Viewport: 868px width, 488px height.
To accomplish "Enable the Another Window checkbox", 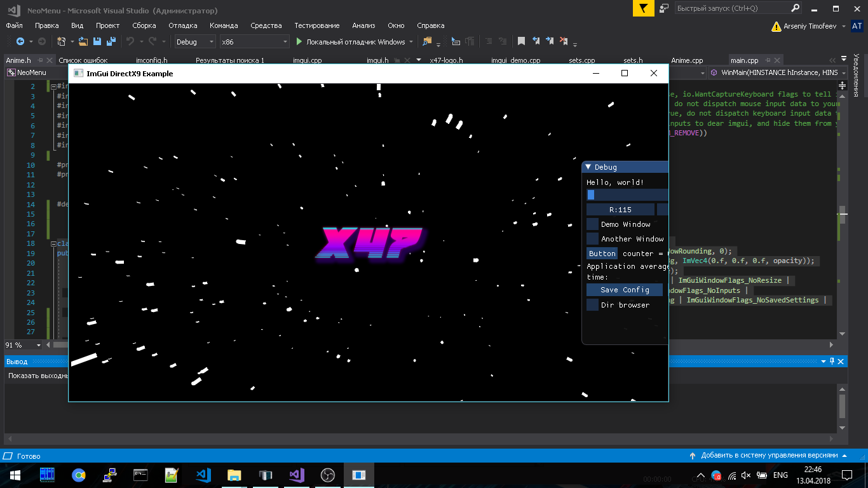I will point(592,239).
